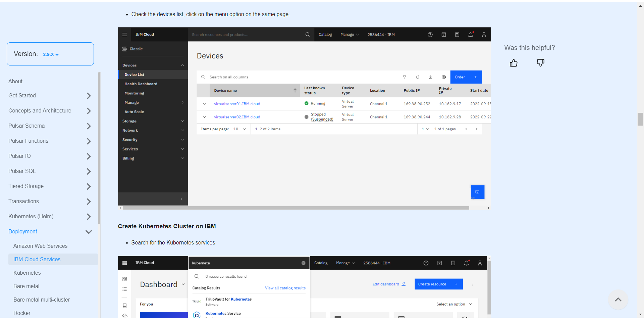The image size is (644, 318).
Task: Expand the Get Started section
Action: coord(89,96)
